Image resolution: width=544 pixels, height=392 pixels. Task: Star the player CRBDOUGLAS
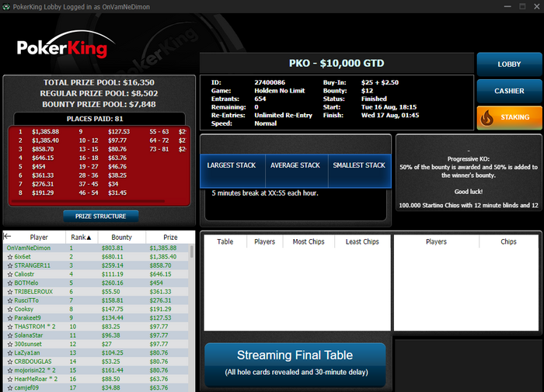[9, 362]
